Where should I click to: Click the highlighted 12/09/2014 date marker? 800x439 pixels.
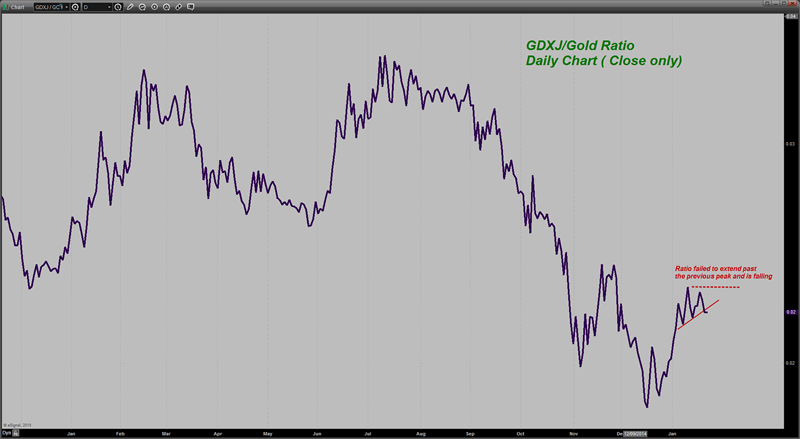pyautogui.click(x=635, y=434)
